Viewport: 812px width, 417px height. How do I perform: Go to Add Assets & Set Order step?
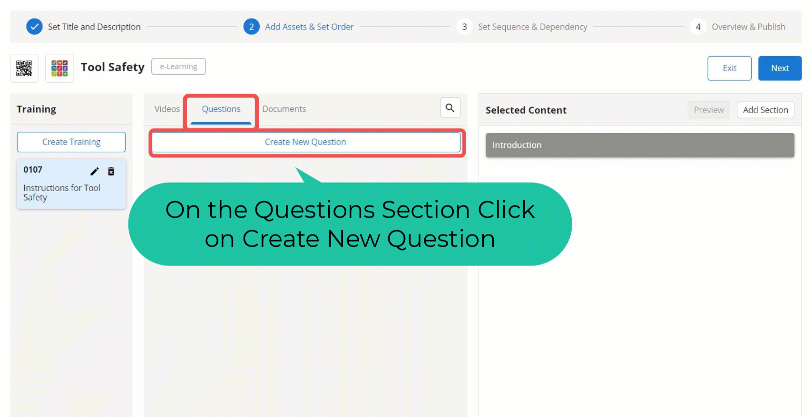coord(309,27)
